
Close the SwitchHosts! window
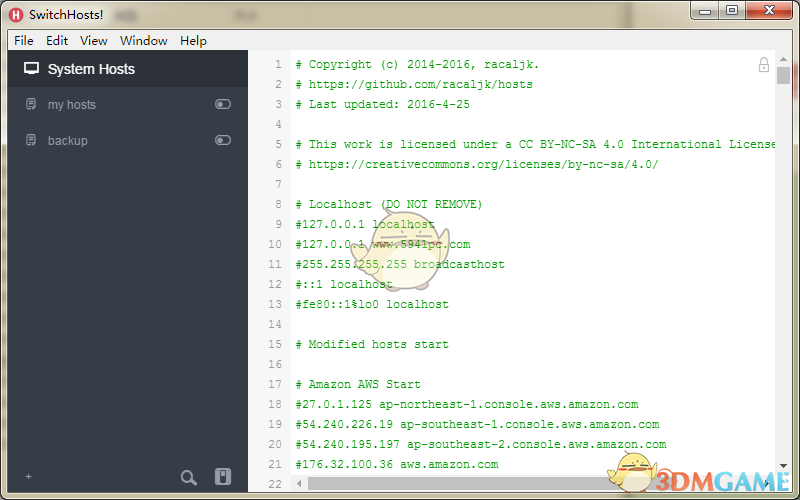[769, 10]
